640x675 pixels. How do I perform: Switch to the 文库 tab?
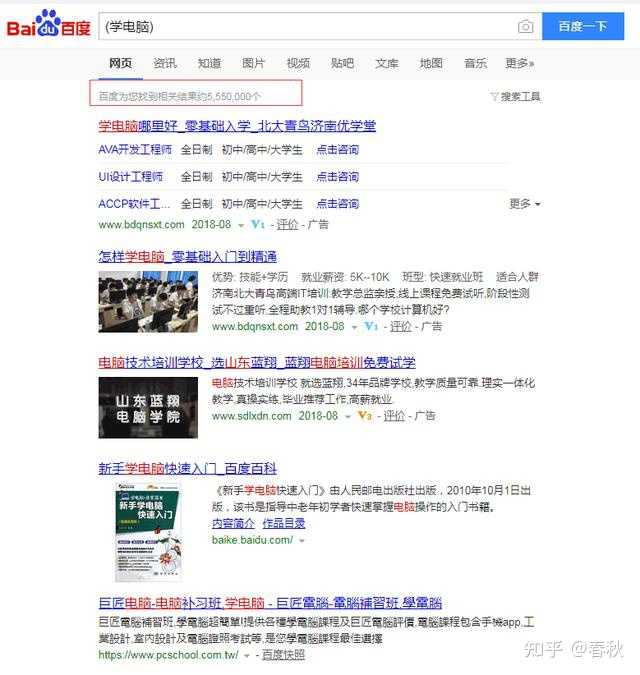[x=387, y=63]
